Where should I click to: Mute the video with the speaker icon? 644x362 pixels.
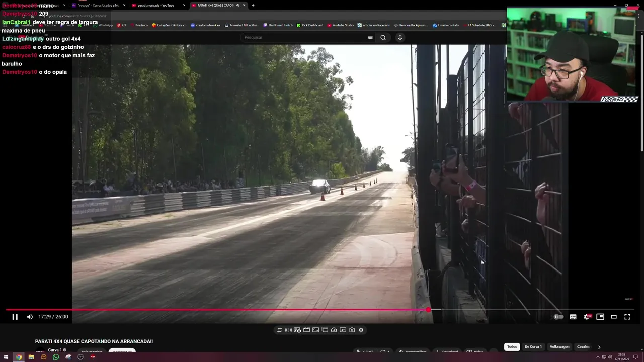coord(30,317)
